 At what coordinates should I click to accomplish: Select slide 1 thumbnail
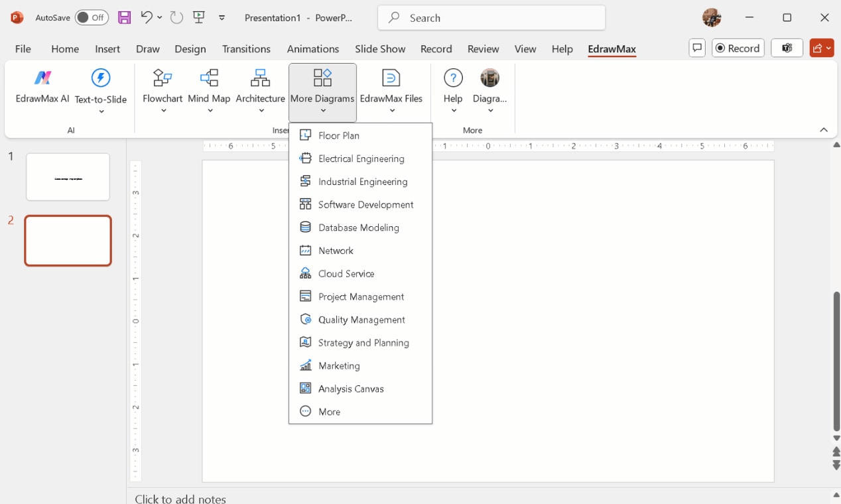(68, 177)
